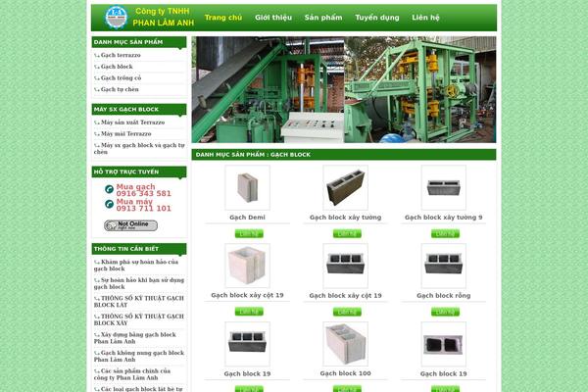
Task: Open Xây dựng bằng gạch block Phan Lâm Anh
Action: point(134,337)
